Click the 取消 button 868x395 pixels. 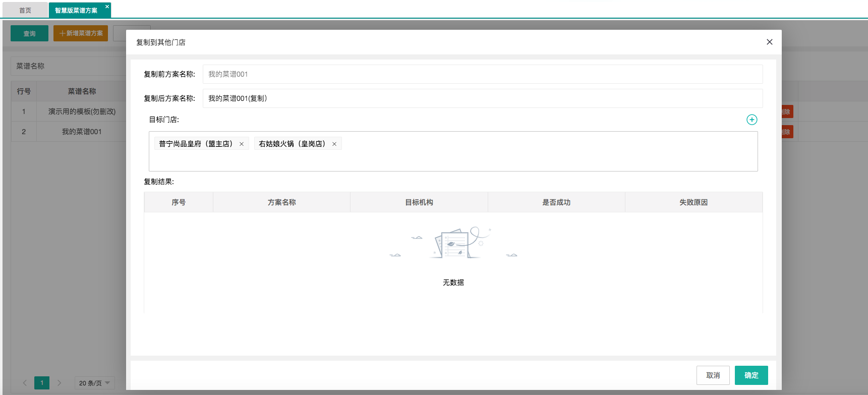pyautogui.click(x=713, y=375)
